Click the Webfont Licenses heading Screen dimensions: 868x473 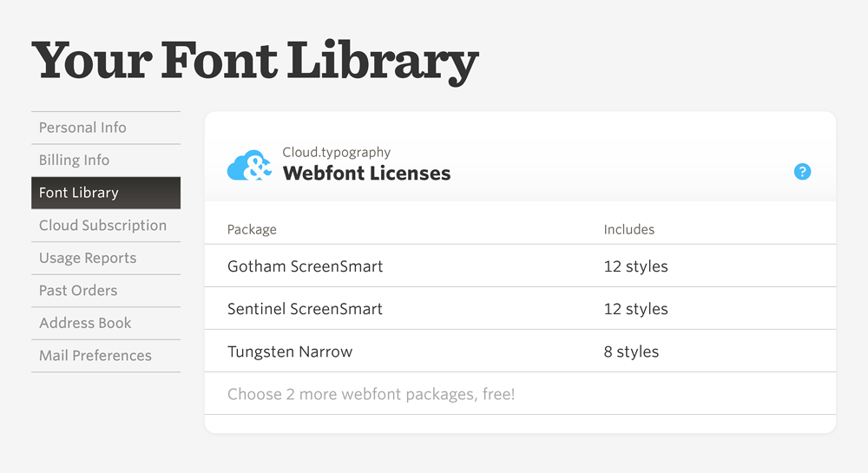point(366,173)
